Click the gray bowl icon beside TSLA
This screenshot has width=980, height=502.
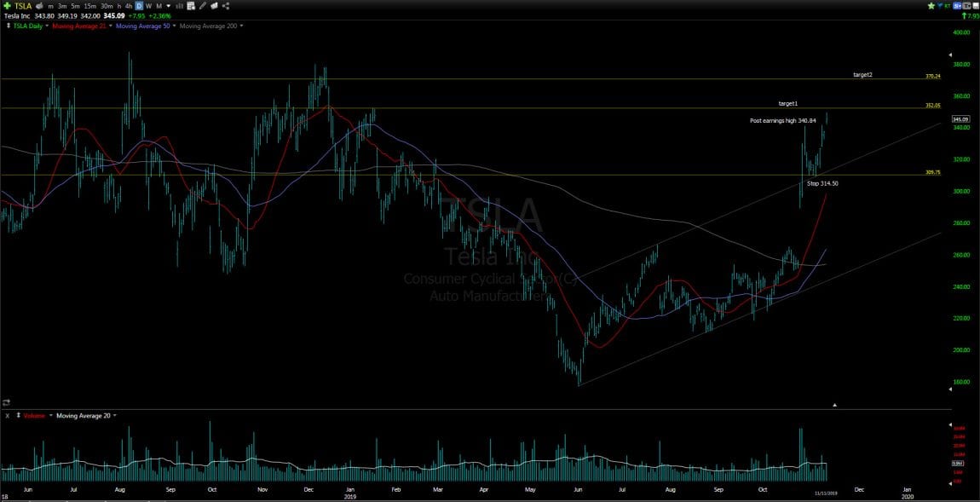click(38, 6)
